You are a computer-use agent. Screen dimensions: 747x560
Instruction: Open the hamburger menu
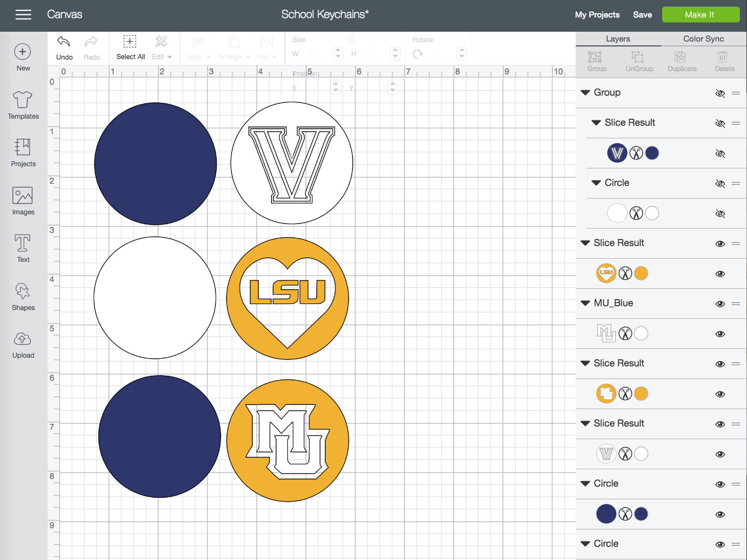click(23, 15)
